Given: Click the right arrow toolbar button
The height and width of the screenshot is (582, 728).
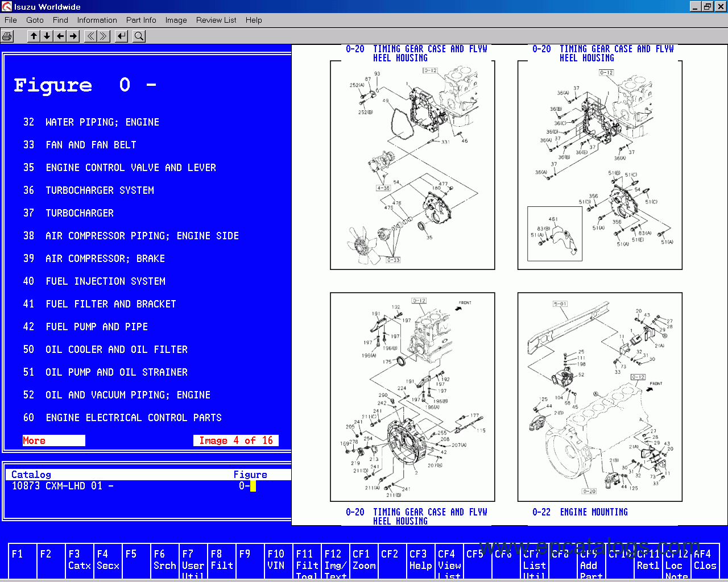Looking at the screenshot, I should [73, 36].
